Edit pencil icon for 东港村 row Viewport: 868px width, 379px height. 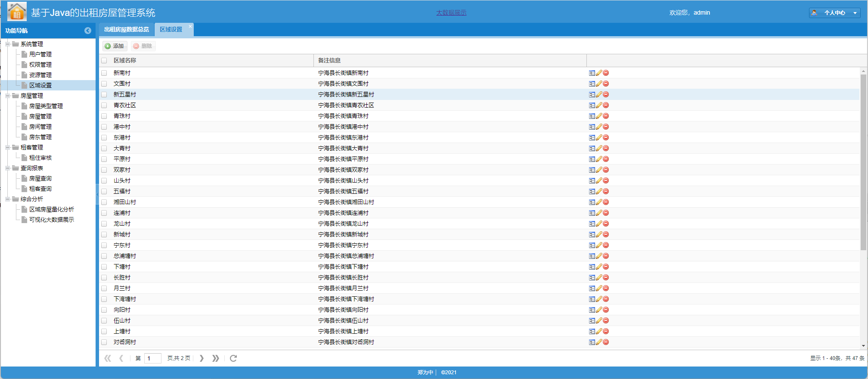pyautogui.click(x=599, y=138)
